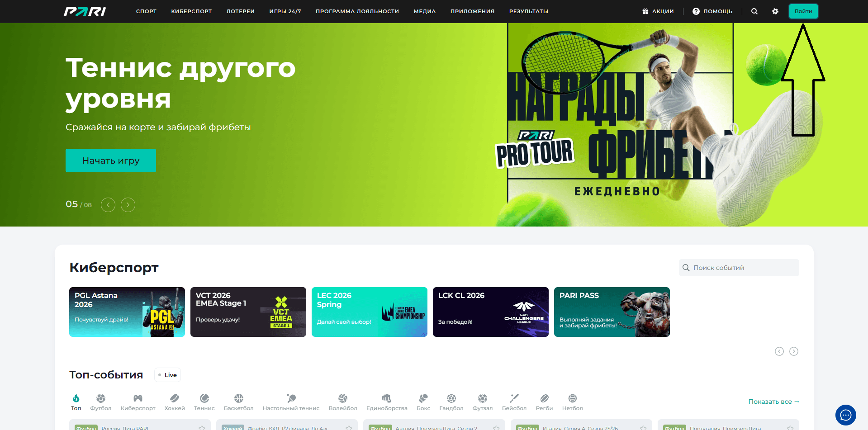Open Игры 24/7 section
The width and height of the screenshot is (868, 430).
285,11
